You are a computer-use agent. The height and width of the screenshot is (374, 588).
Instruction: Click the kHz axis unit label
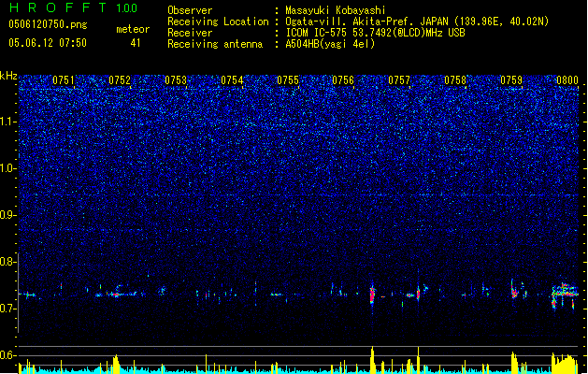(8, 76)
